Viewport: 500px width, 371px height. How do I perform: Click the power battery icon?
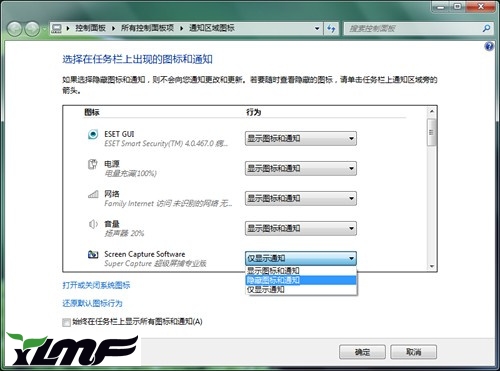point(93,164)
